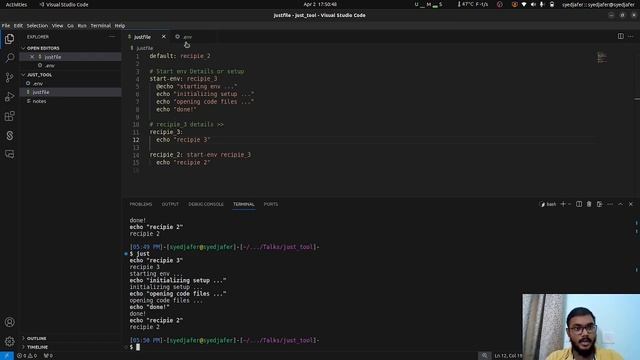Open the Manage gear icon

(9, 341)
